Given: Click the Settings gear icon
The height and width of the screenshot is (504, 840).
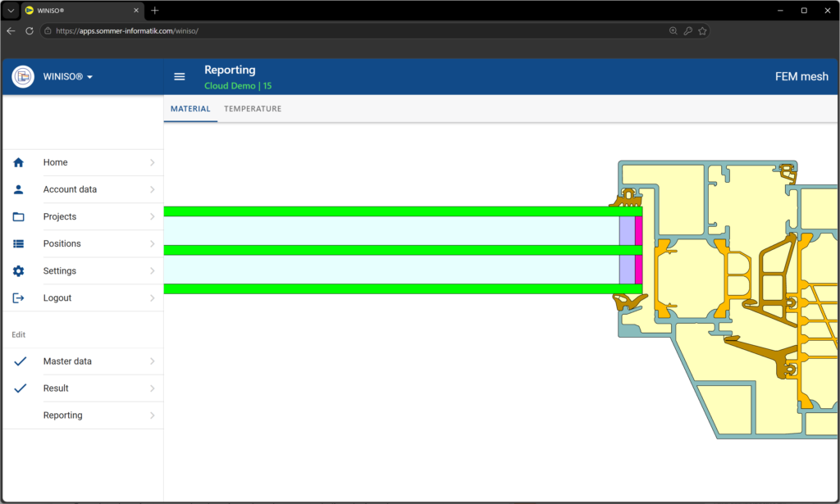Looking at the screenshot, I should point(18,270).
